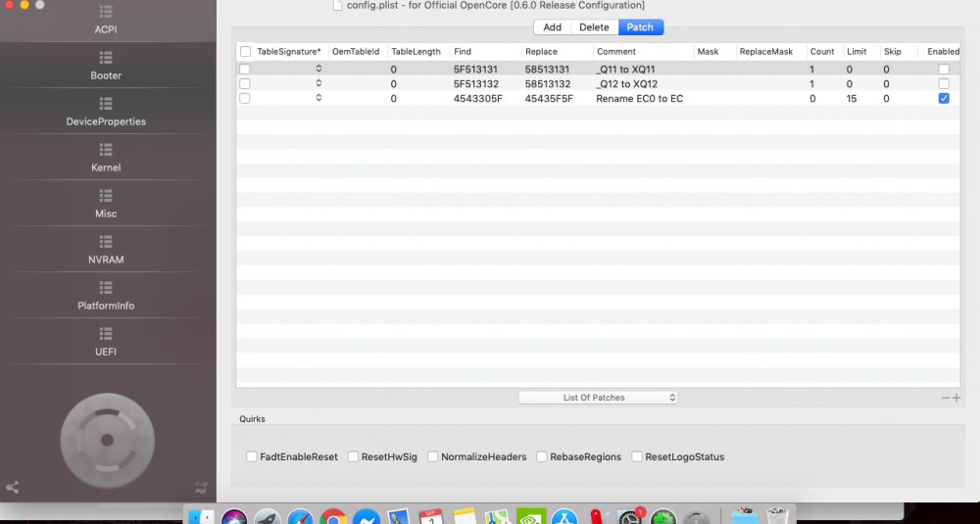Select the Kernel section icon
Screen dimensions: 980x524
pyautogui.click(x=106, y=150)
